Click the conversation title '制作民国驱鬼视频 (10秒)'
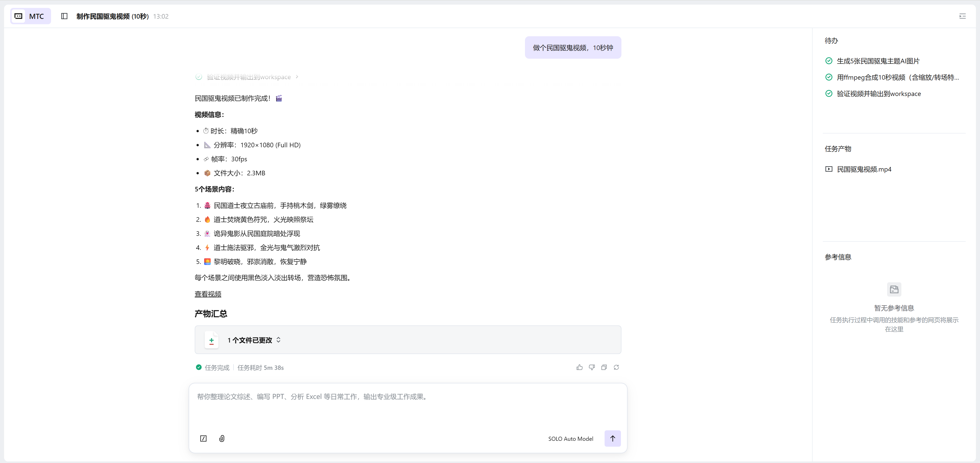The width and height of the screenshot is (980, 463). 112,16
